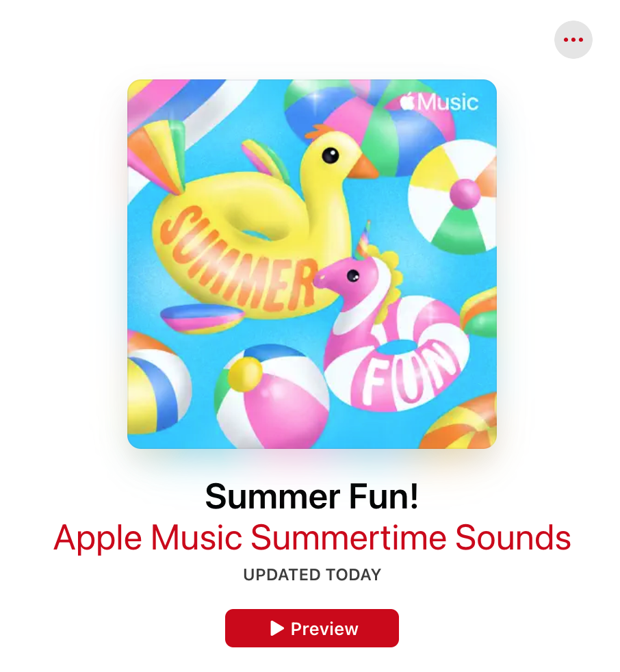The image size is (620, 672).
Task: Open the Summer Fun! playlist artwork
Action: tap(312, 264)
